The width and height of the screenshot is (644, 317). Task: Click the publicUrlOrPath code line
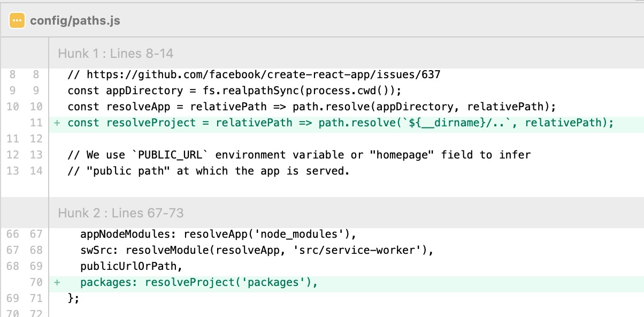pos(134,266)
